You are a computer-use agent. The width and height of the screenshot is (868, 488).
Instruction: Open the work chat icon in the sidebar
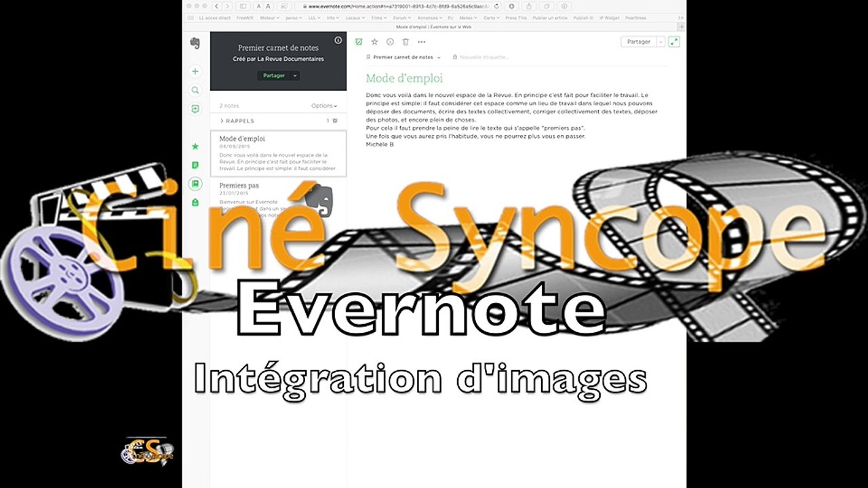tap(195, 109)
